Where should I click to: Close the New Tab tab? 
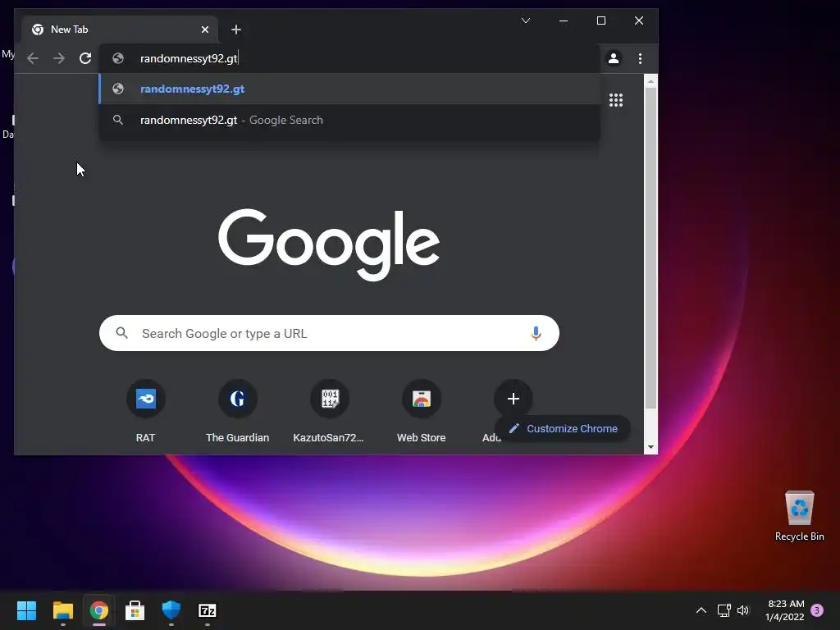[205, 30]
